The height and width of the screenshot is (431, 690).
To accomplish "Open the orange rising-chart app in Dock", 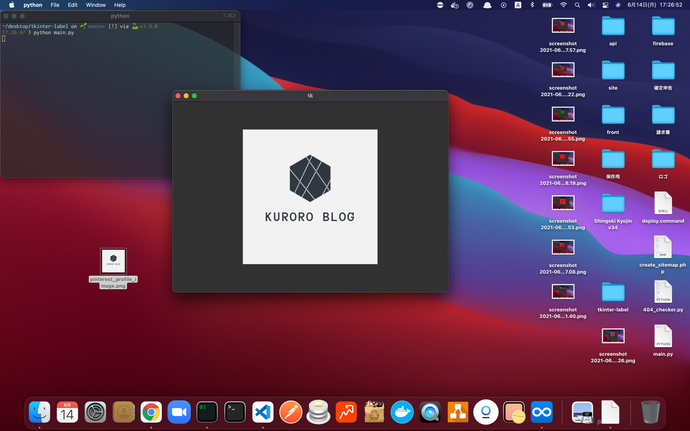I will [x=346, y=413].
